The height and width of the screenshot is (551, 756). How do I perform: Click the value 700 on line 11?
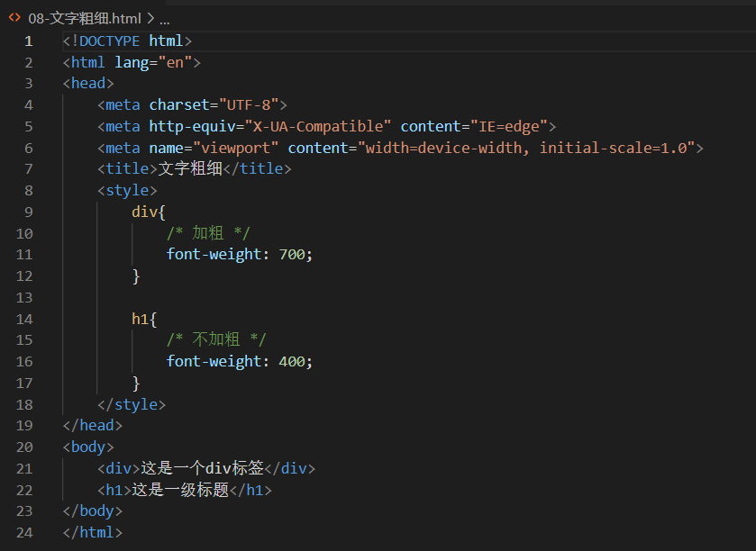pyautogui.click(x=292, y=254)
